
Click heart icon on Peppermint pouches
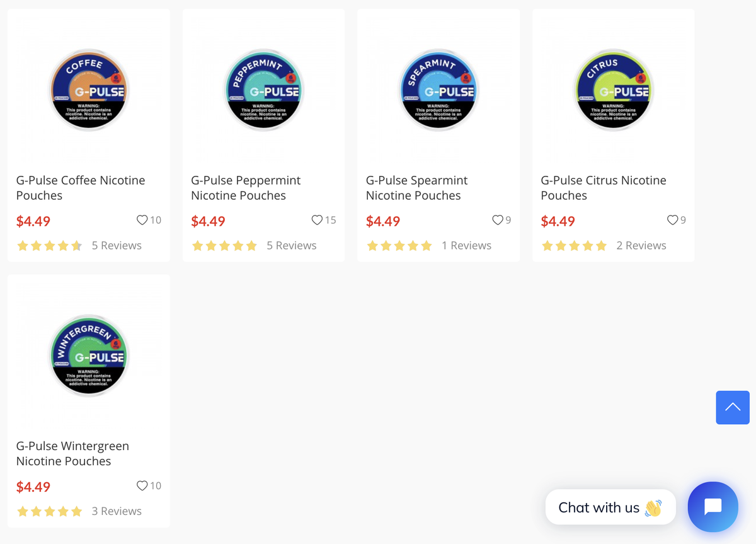point(317,220)
